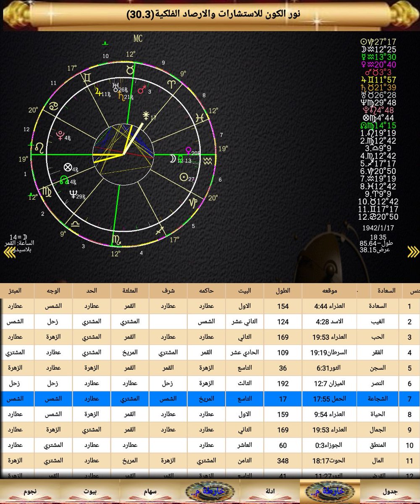Click the Venus glyph in the chart
This screenshot has width=420, height=504.
[x=189, y=150]
